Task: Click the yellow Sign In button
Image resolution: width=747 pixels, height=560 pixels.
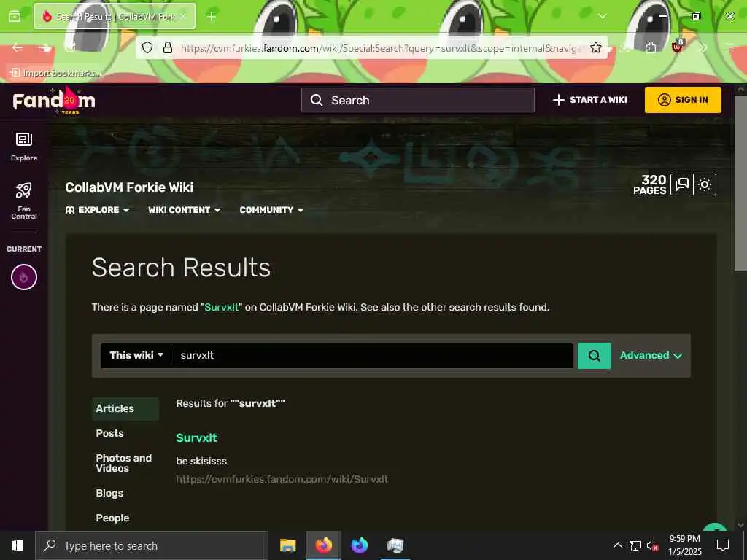Action: point(683,100)
